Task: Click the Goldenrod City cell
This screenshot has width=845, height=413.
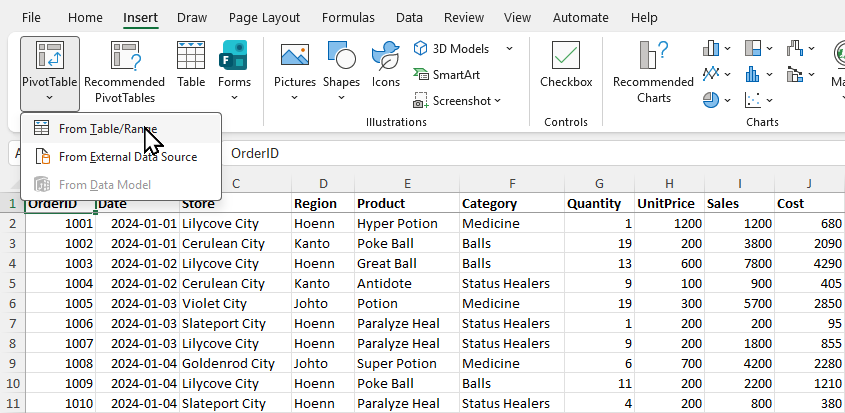Action: click(x=236, y=363)
